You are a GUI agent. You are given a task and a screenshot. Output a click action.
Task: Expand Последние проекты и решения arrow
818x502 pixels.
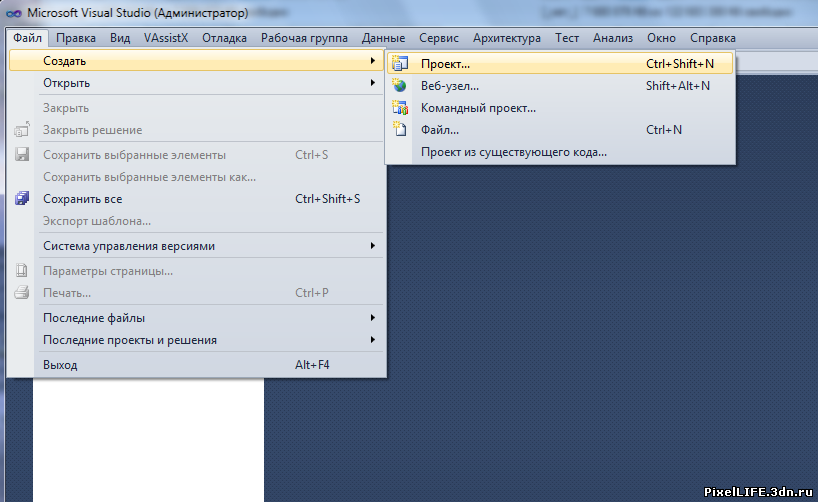[372, 340]
